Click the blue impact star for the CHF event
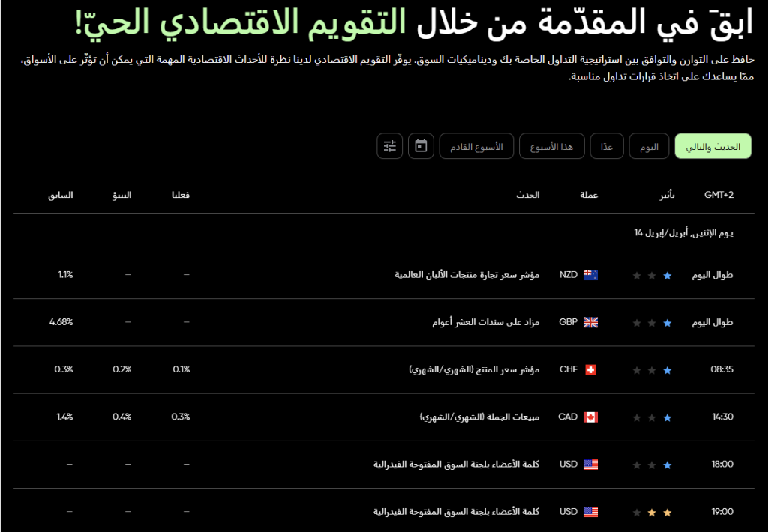This screenshot has height=532, width=768. (x=667, y=369)
